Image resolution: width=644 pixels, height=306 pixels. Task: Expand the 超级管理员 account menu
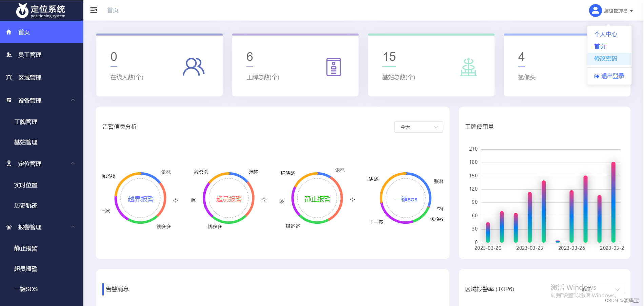[x=616, y=10]
